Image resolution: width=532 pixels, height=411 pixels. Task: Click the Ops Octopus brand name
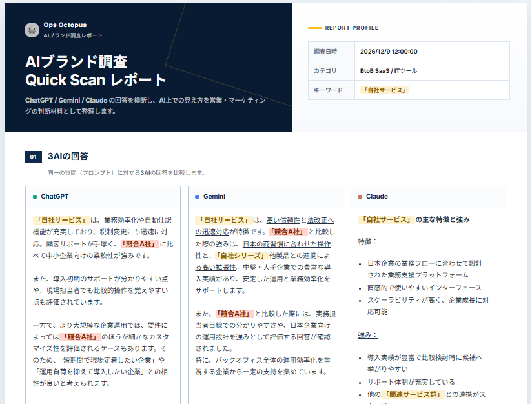(x=65, y=25)
